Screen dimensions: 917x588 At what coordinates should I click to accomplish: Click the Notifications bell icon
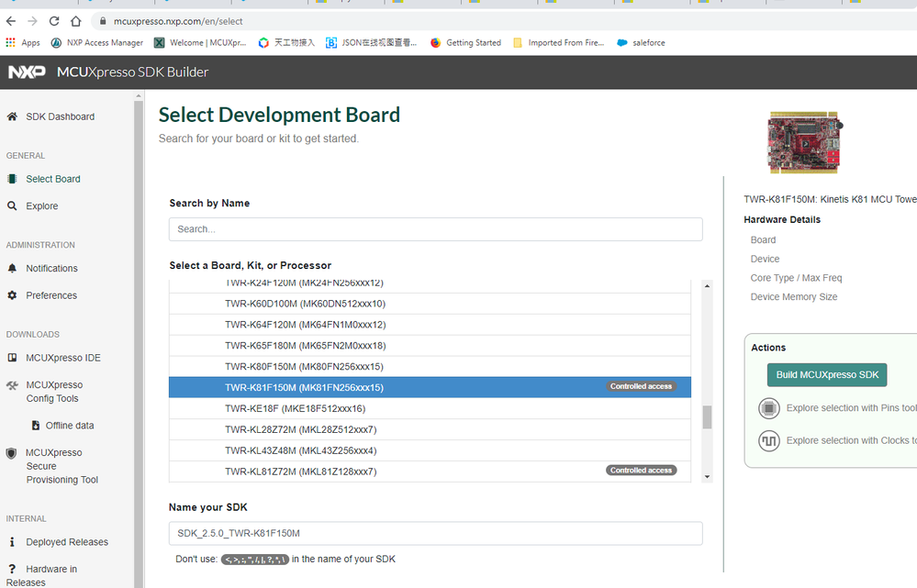pyautogui.click(x=12, y=269)
